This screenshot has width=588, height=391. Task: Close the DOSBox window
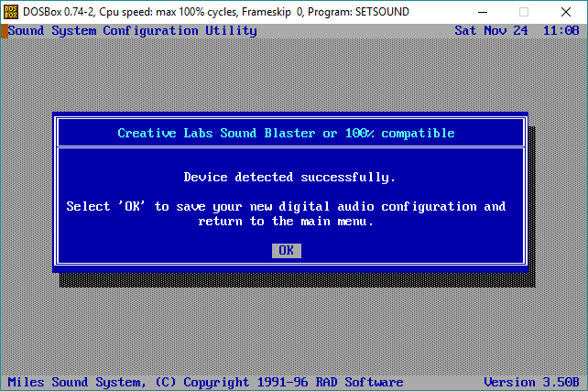[x=566, y=12]
